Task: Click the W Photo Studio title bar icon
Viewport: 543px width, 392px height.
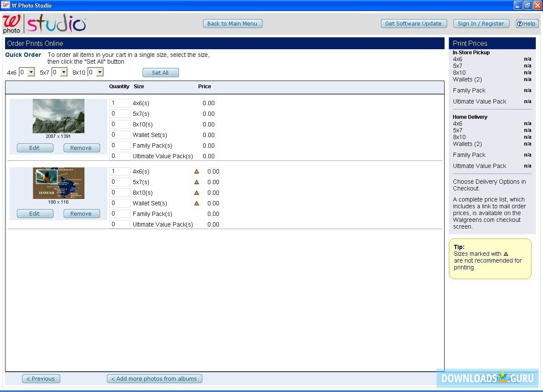Action: (6, 6)
